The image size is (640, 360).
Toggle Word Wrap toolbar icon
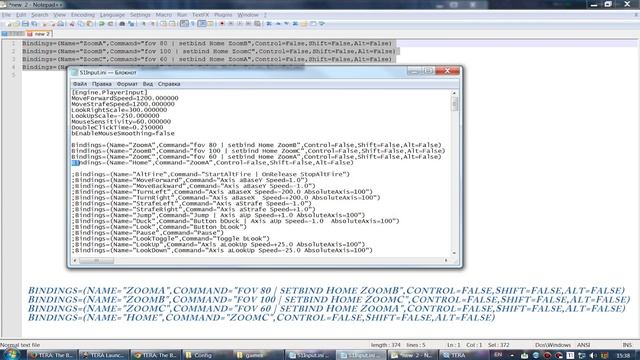point(184,24)
